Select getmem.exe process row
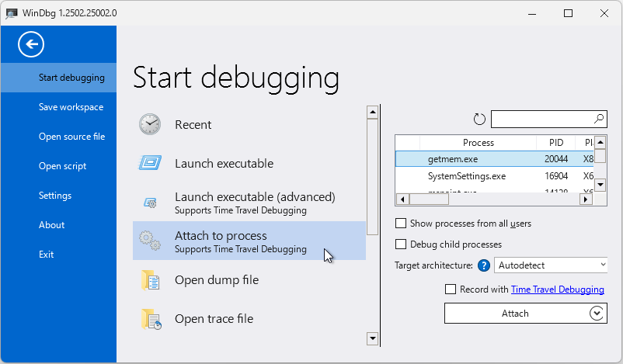The width and height of the screenshot is (623, 364). pos(495,159)
